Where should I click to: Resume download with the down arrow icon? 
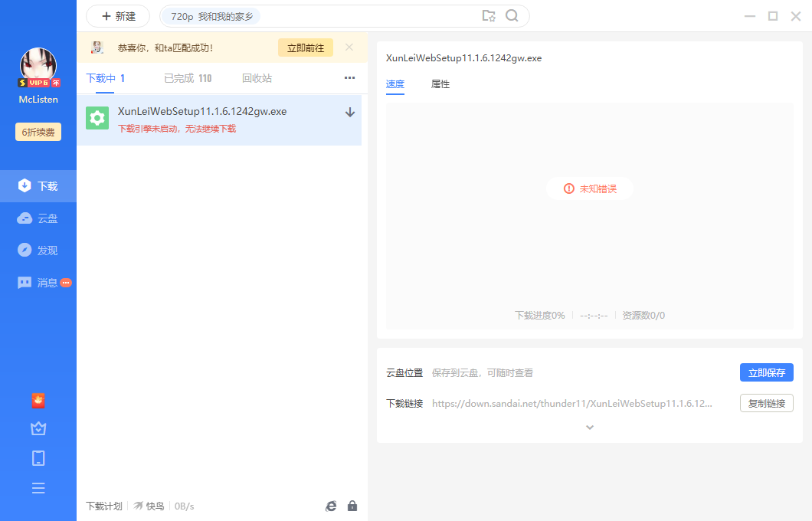350,112
